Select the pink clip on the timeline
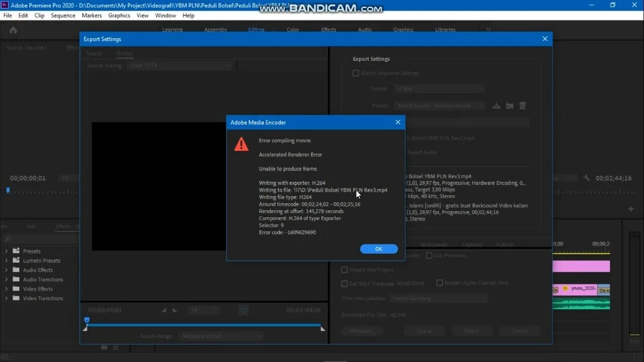Screen dimensions: 644x362 pos(581,266)
